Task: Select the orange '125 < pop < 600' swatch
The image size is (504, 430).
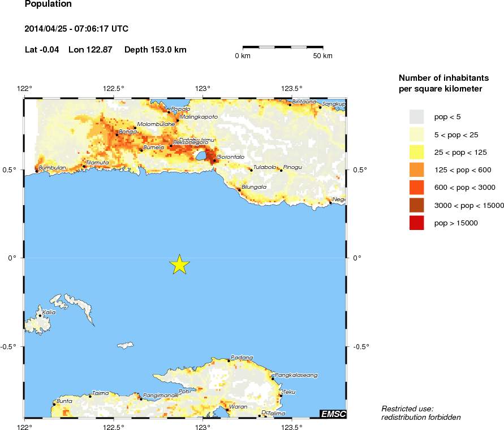Action: coord(416,170)
